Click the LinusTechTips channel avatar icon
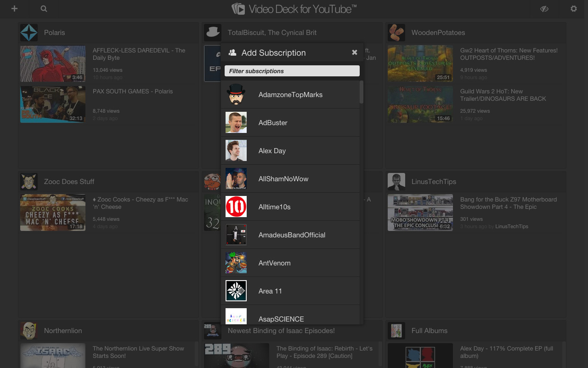588x368 pixels. pos(396,181)
